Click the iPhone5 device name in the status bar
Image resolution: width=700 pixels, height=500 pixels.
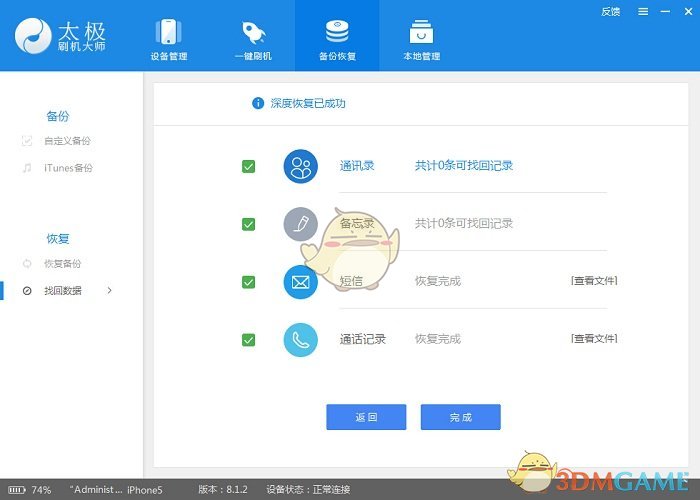click(x=145, y=490)
